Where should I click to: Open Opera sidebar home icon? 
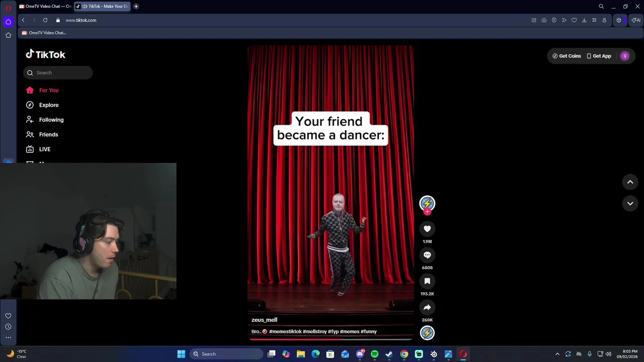click(8, 22)
